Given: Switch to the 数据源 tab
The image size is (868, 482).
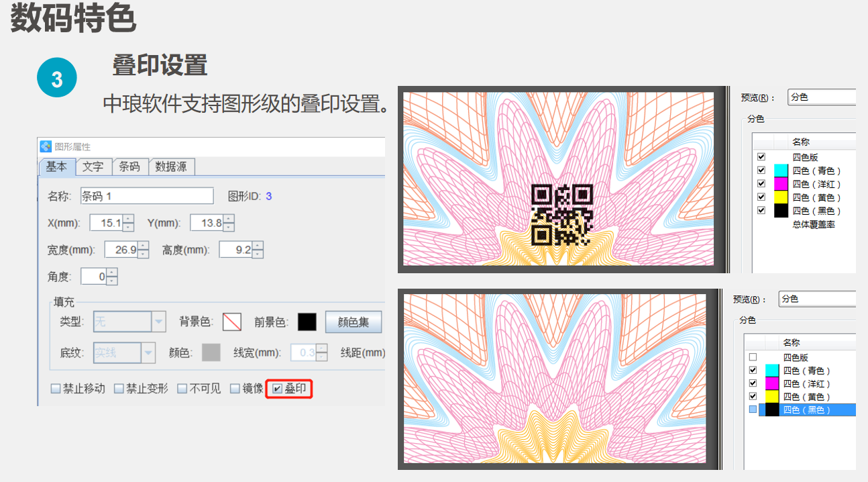Looking at the screenshot, I should 171,166.
